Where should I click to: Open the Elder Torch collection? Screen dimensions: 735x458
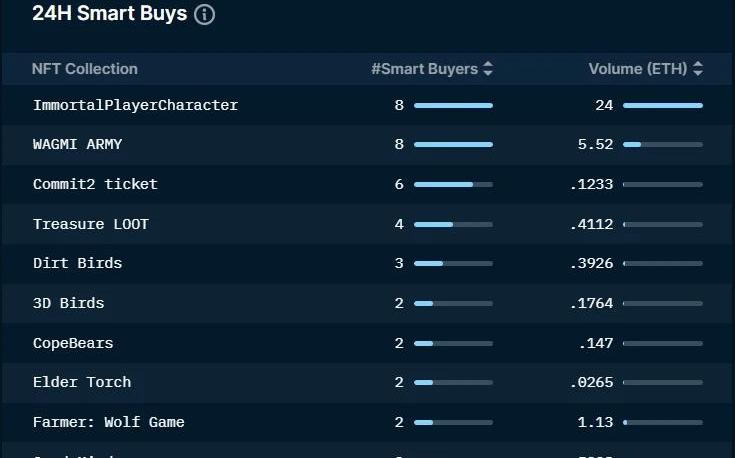82,382
